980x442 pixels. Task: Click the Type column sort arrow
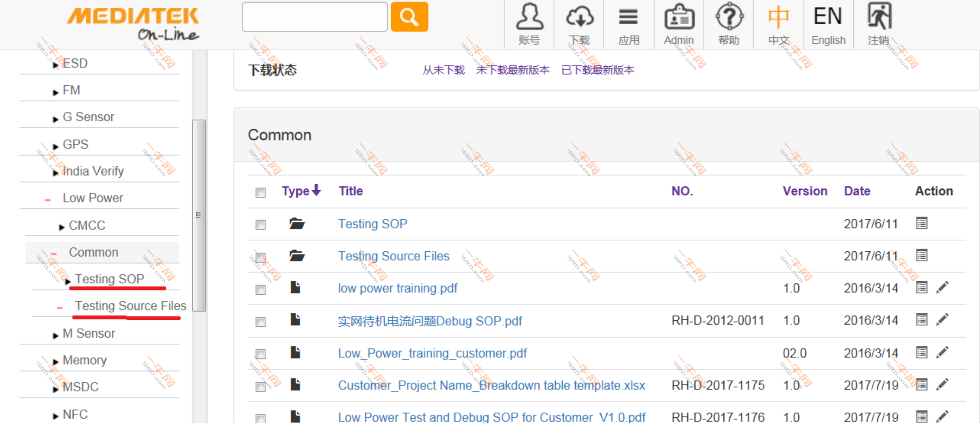pos(317,190)
